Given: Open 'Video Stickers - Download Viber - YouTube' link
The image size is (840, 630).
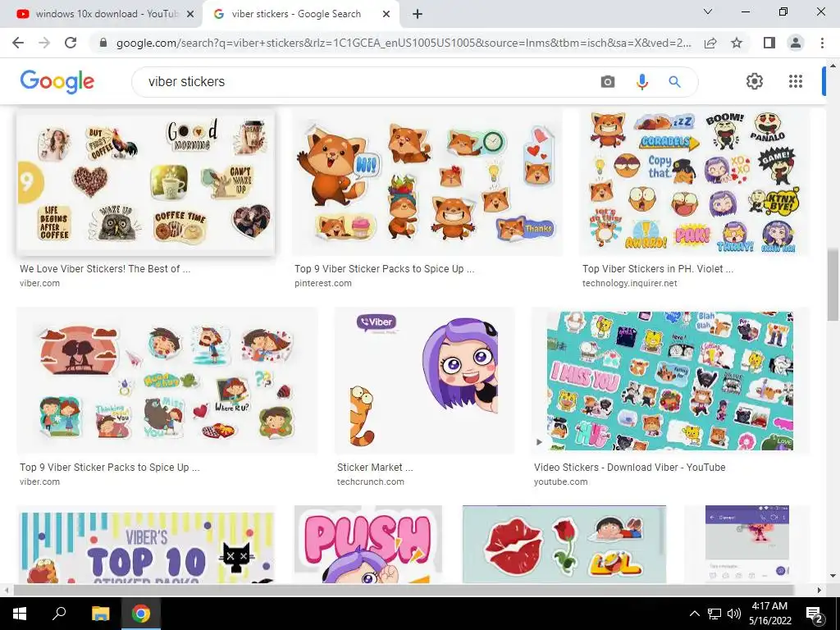Looking at the screenshot, I should click(629, 467).
